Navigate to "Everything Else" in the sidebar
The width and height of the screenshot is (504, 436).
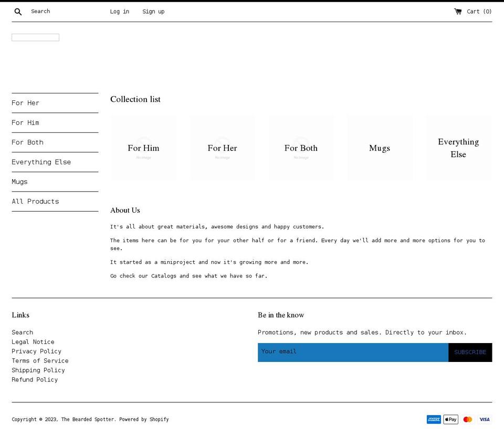(x=41, y=162)
